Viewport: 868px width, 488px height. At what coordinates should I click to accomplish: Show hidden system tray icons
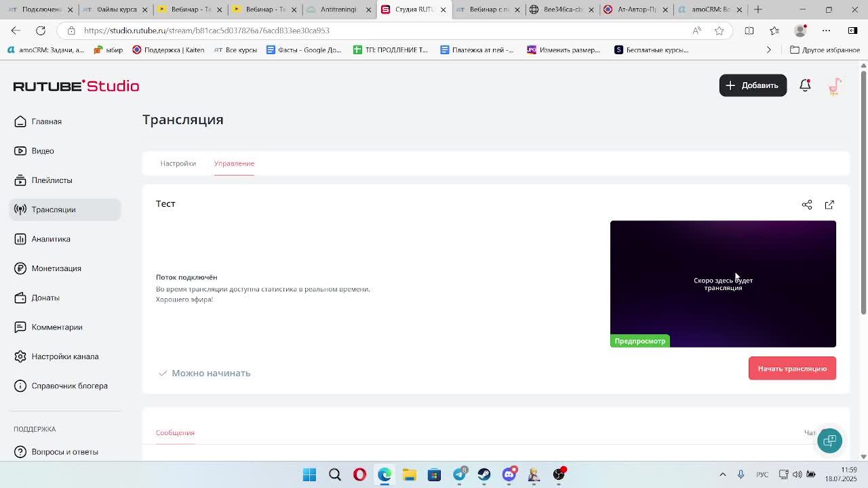click(723, 474)
